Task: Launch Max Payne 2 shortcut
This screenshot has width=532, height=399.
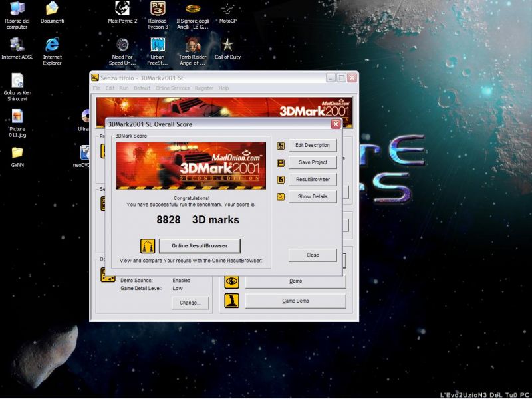Action: [x=122, y=12]
